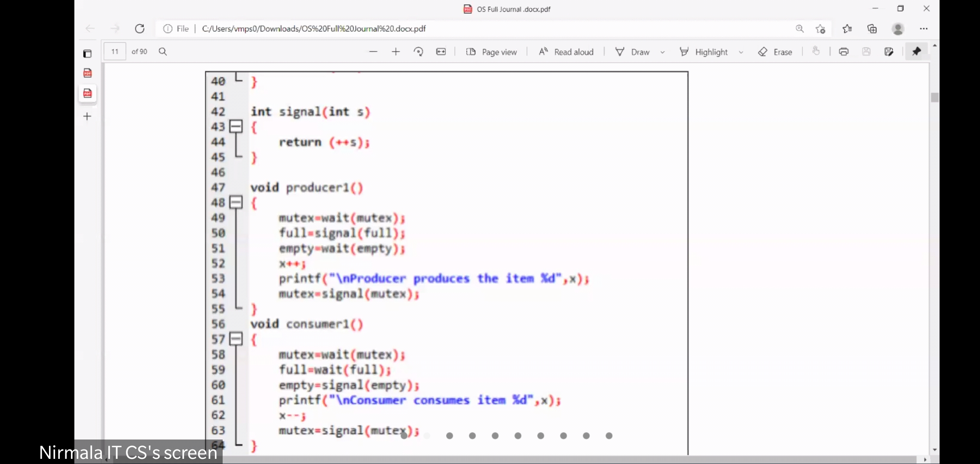
Task: Expand the Highlight color dropdown arrow
Action: coord(741,52)
